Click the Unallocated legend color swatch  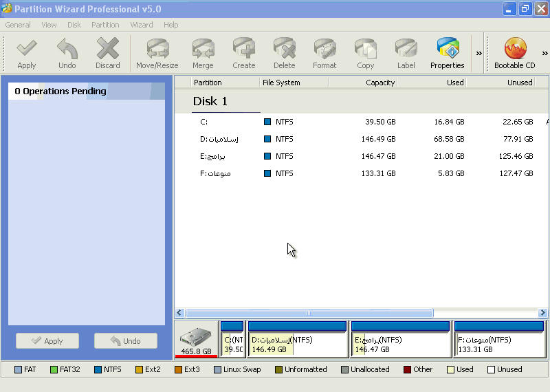[345, 369]
